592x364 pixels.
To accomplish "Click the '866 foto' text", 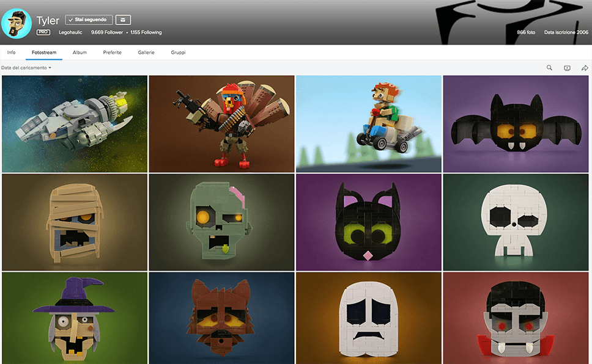I will pos(526,32).
